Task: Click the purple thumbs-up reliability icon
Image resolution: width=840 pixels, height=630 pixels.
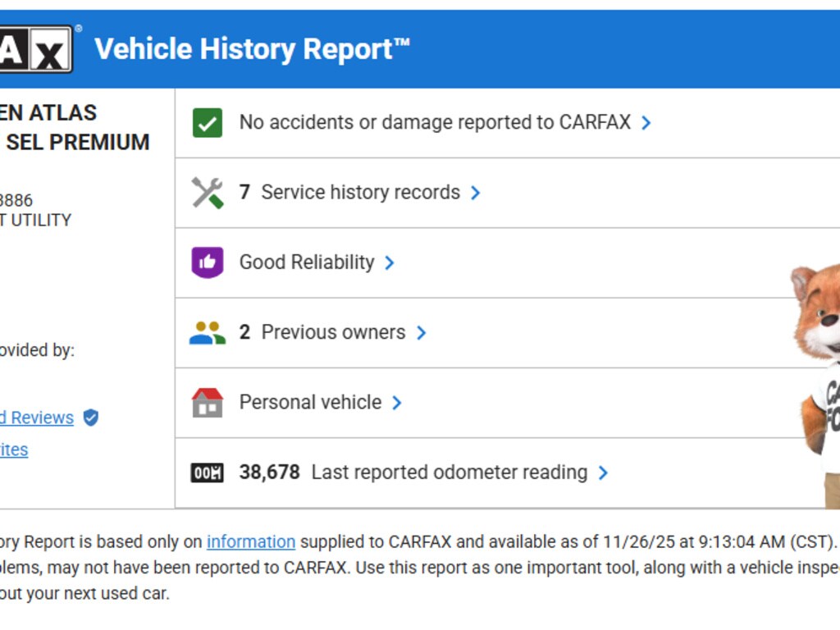Action: point(208,262)
